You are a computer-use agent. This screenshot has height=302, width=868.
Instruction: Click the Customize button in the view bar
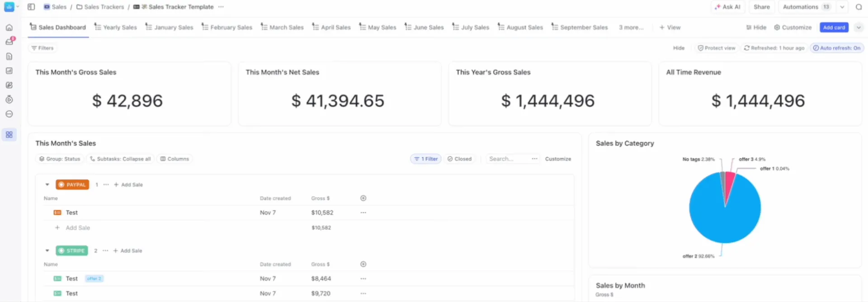pyautogui.click(x=793, y=28)
